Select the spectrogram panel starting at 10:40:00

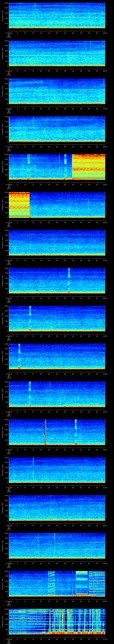(57, 243)
